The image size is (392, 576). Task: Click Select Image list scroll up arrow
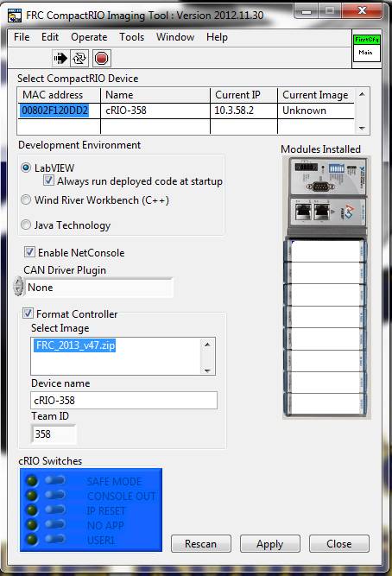(207, 345)
